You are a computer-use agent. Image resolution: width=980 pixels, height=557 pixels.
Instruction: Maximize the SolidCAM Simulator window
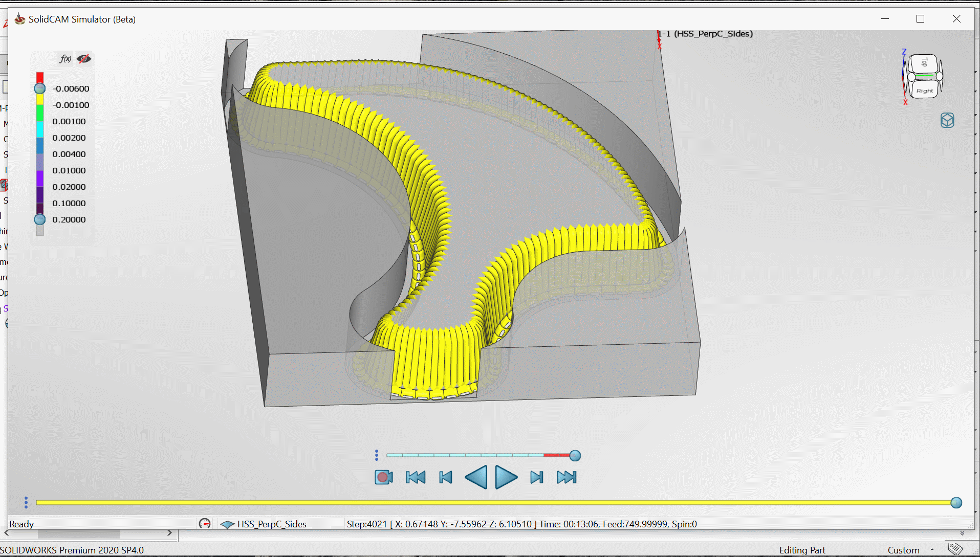point(920,19)
